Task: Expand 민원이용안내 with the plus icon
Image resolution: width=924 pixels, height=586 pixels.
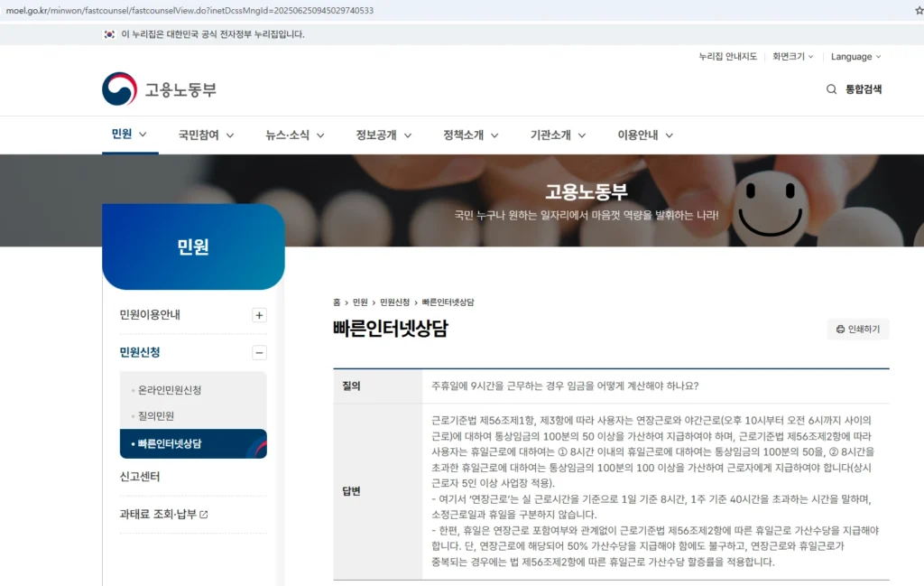Action: [259, 315]
